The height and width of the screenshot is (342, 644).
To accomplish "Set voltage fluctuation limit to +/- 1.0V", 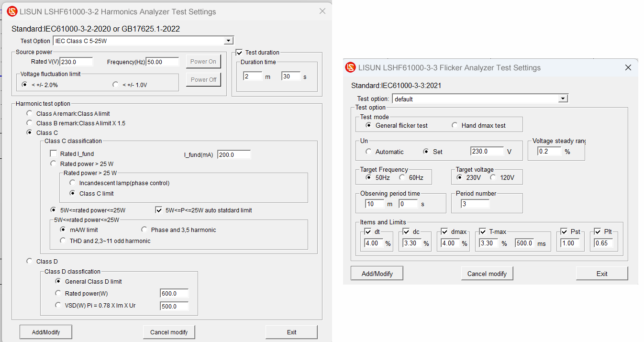I will (x=115, y=84).
